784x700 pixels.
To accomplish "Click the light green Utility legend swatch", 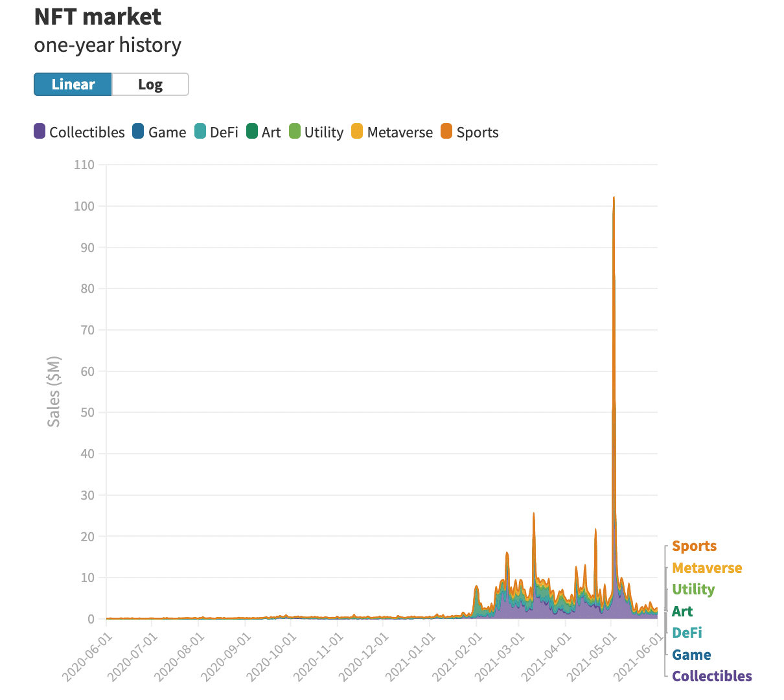I will (295, 132).
